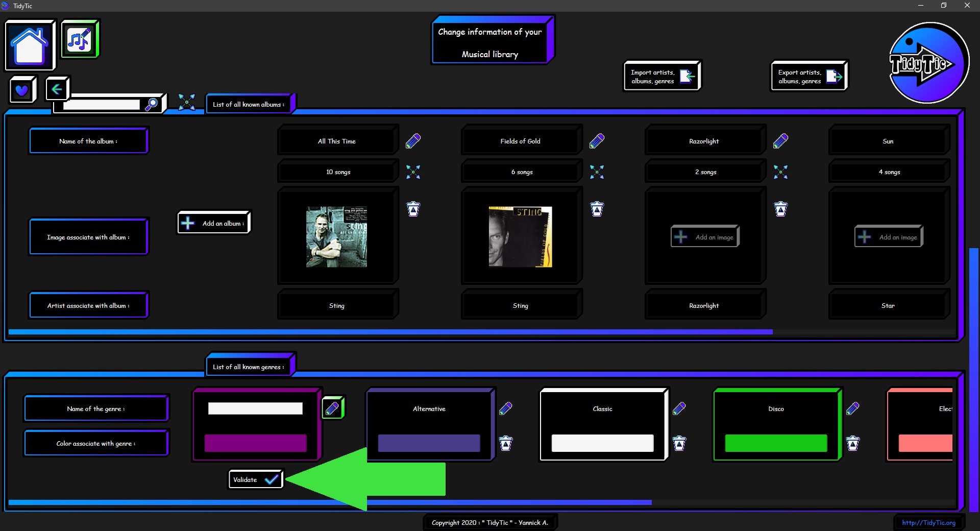Delete the Fields of Gold album
This screenshot has width=980, height=531.
(597, 209)
